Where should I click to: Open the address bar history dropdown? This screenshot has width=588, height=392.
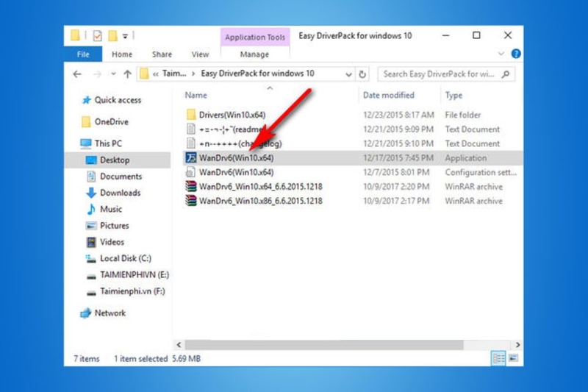[348, 74]
